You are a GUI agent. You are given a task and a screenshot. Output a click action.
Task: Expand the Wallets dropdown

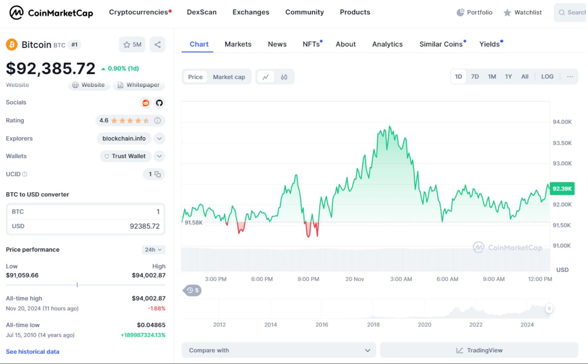[159, 156]
